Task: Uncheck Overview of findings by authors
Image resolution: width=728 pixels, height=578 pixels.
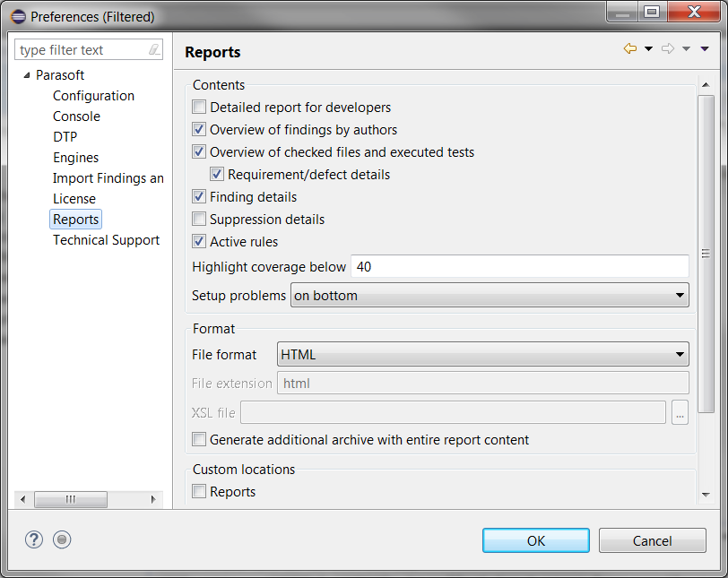Action: click(199, 129)
